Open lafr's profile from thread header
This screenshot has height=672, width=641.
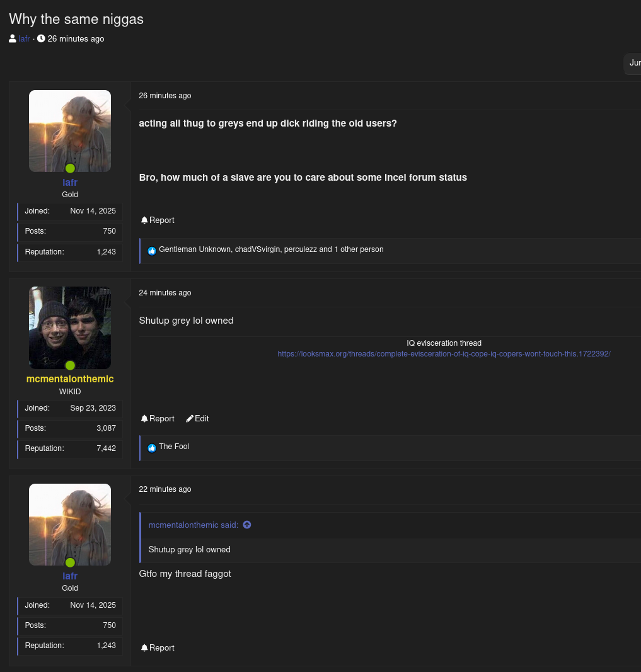(x=24, y=39)
